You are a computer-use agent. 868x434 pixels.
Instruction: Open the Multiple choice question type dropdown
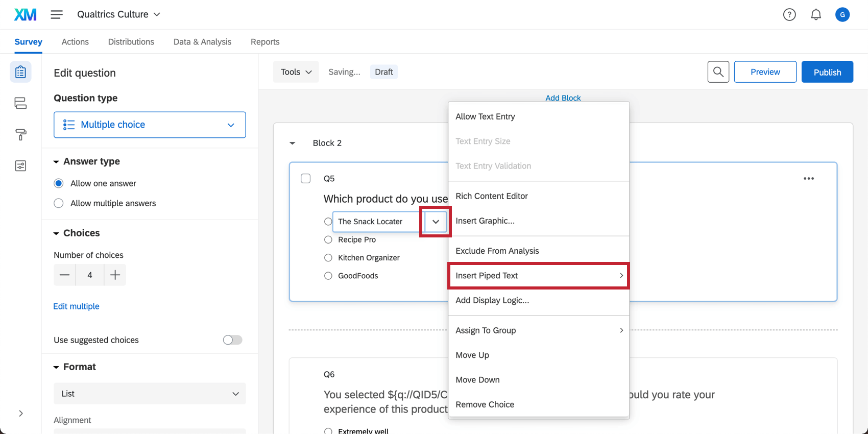pos(150,125)
